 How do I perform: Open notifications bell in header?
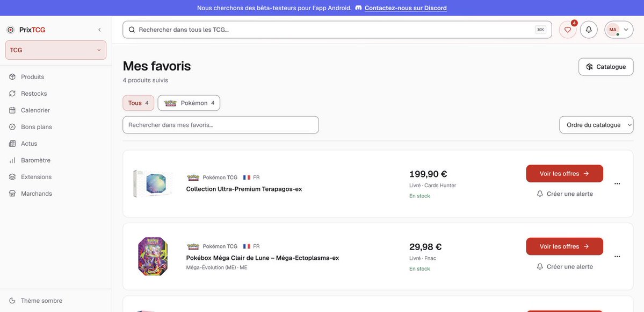click(x=589, y=30)
